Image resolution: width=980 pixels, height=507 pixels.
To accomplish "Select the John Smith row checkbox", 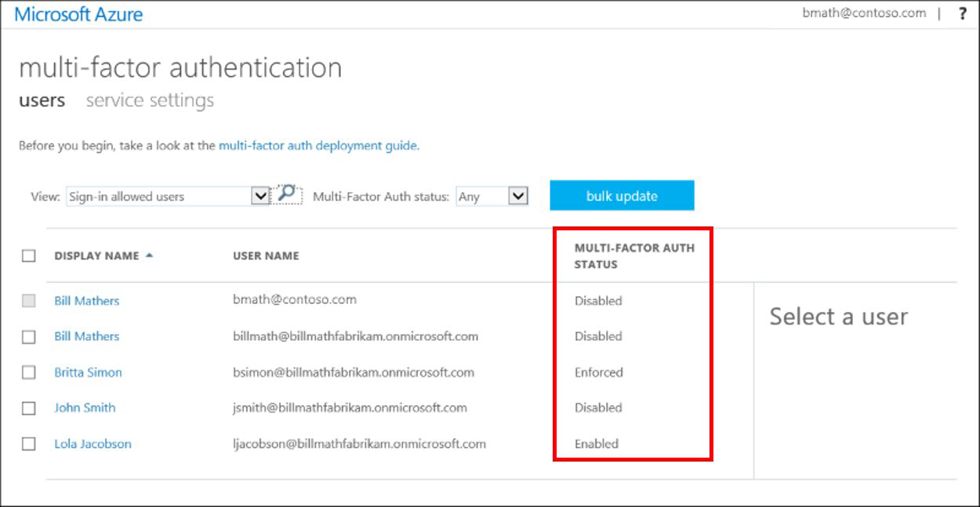I will (29, 408).
